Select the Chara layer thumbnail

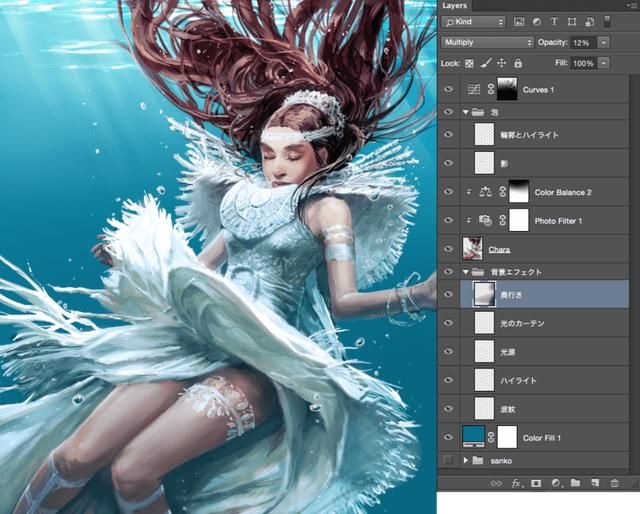pyautogui.click(x=472, y=249)
